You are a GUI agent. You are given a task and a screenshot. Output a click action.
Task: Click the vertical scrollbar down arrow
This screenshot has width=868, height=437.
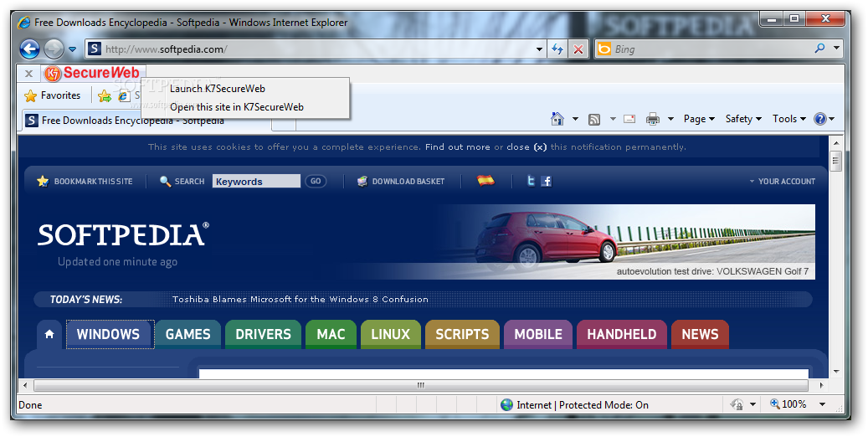pyautogui.click(x=836, y=371)
